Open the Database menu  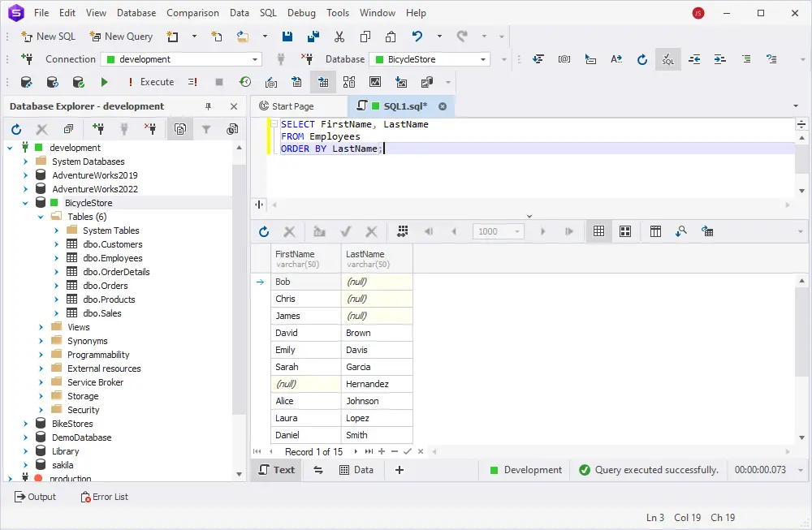point(136,13)
